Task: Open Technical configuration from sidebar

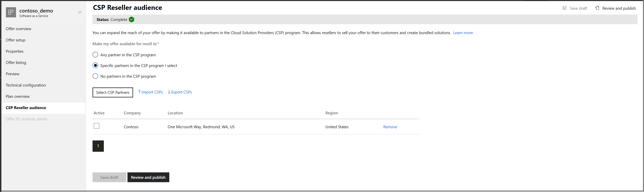Action: (26, 85)
